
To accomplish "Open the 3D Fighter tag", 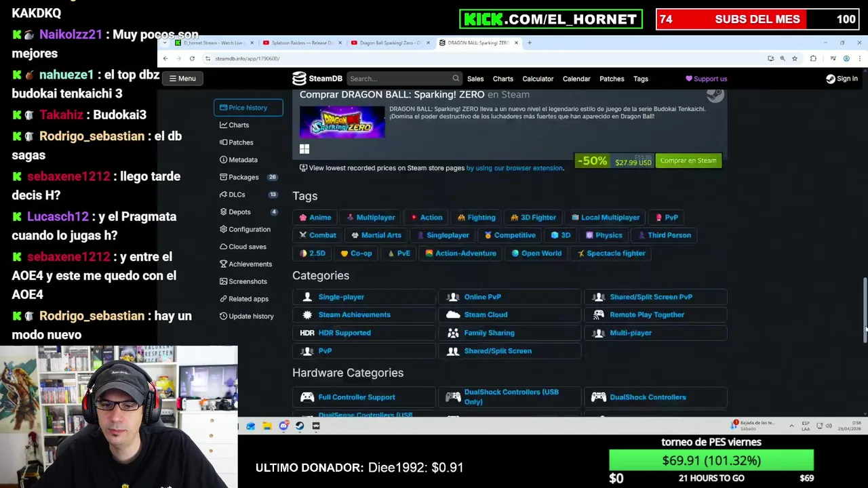I will pos(533,218).
